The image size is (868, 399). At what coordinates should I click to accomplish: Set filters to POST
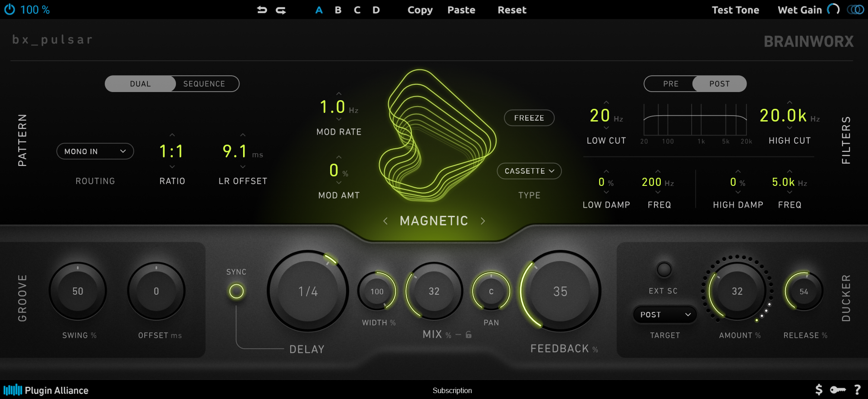719,84
